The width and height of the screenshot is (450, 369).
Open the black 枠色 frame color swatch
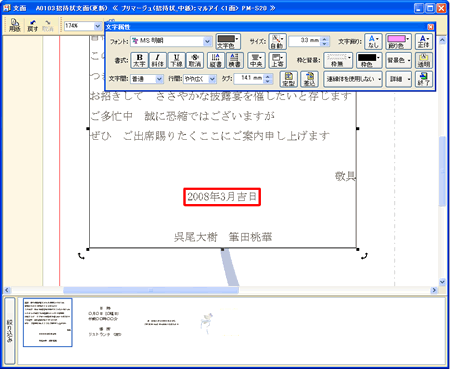point(369,60)
